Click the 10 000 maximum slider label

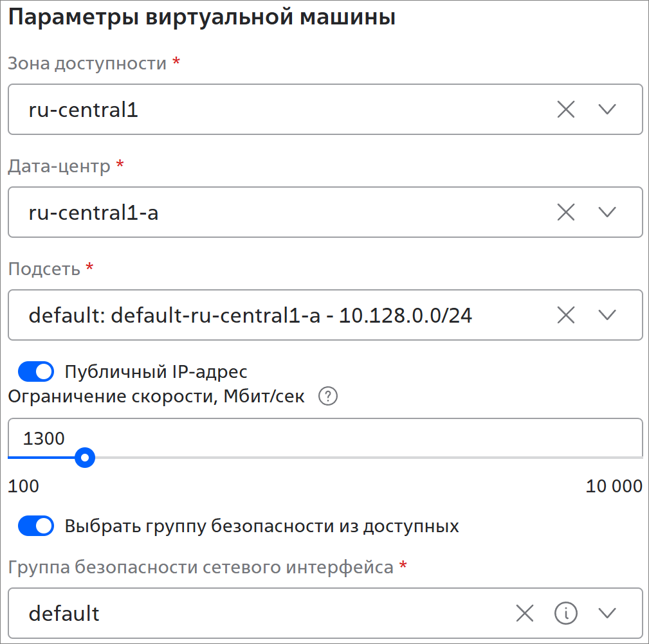614,487
